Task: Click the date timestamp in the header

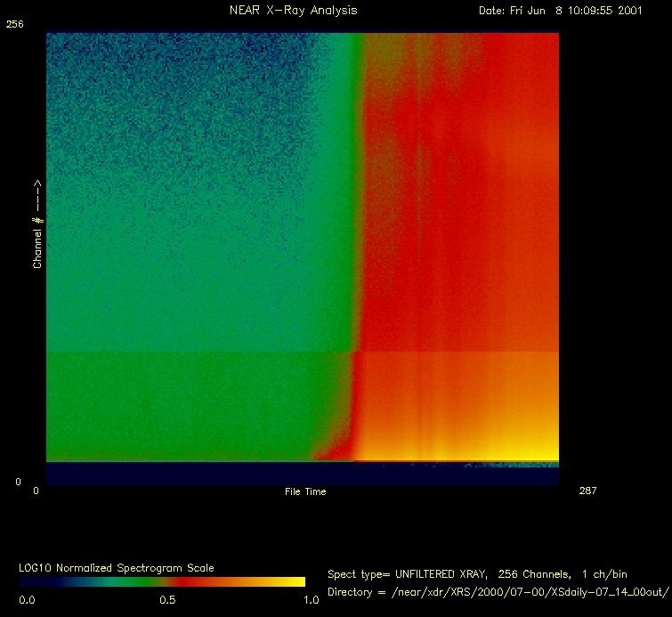Action: pyautogui.click(x=560, y=11)
